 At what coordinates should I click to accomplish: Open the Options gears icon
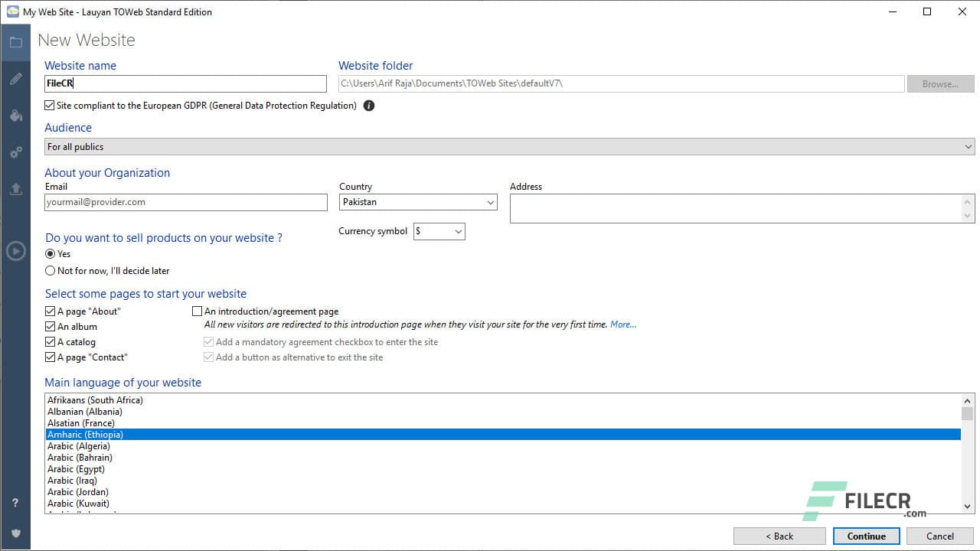[15, 152]
